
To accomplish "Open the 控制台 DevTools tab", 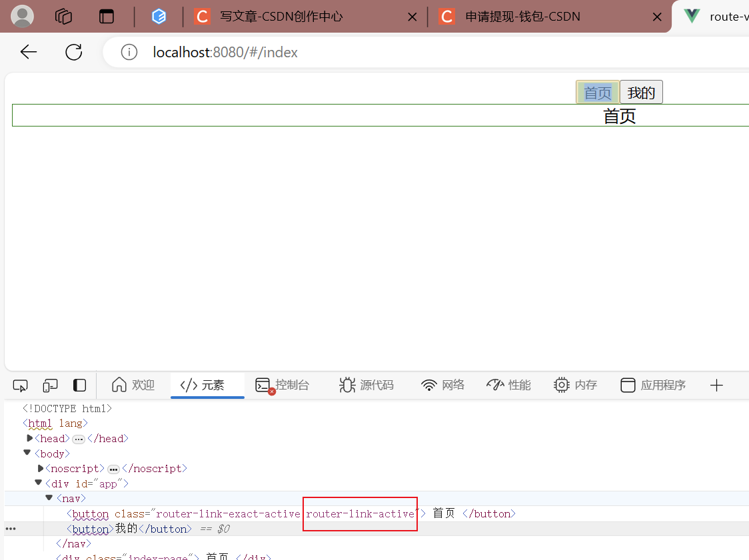I will pyautogui.click(x=283, y=385).
